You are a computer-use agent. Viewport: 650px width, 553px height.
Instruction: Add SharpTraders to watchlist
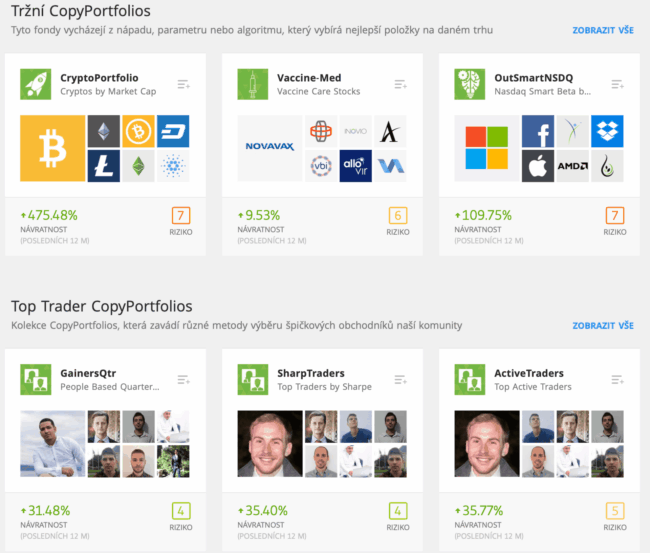[400, 380]
